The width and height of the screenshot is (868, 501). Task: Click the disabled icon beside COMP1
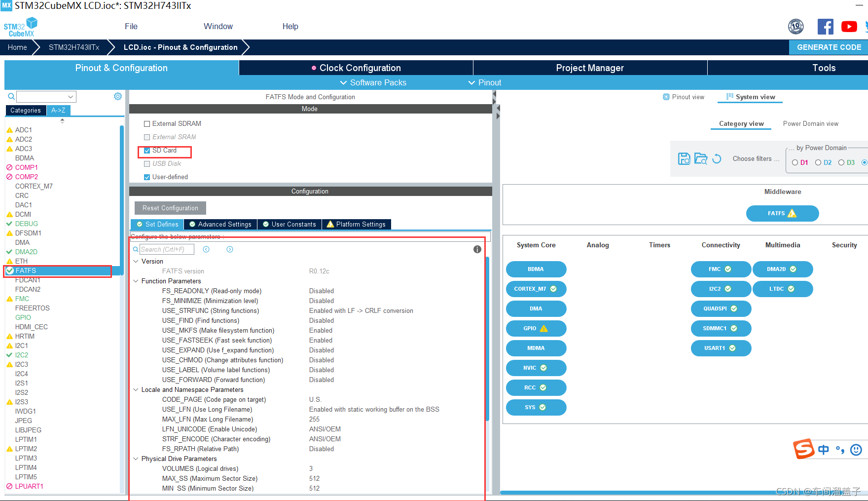tap(9, 167)
